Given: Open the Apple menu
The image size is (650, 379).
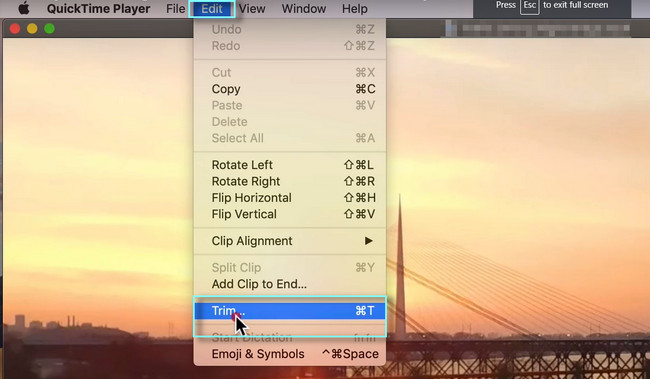Looking at the screenshot, I should (24, 8).
